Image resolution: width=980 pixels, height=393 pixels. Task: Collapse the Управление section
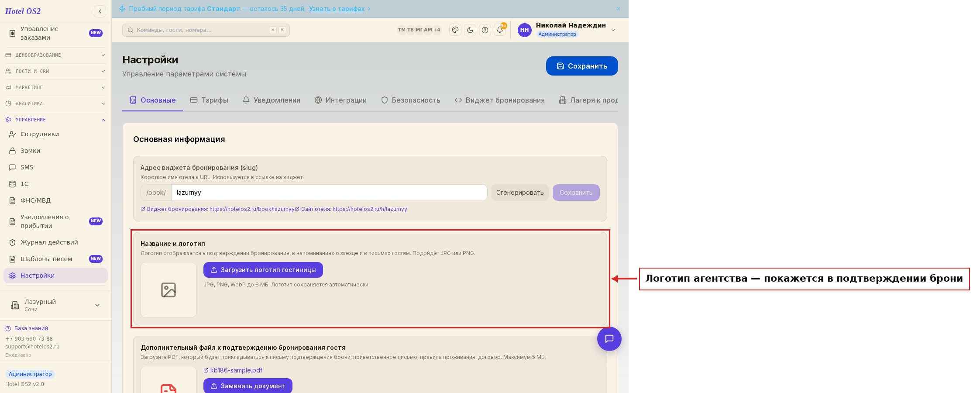point(55,120)
